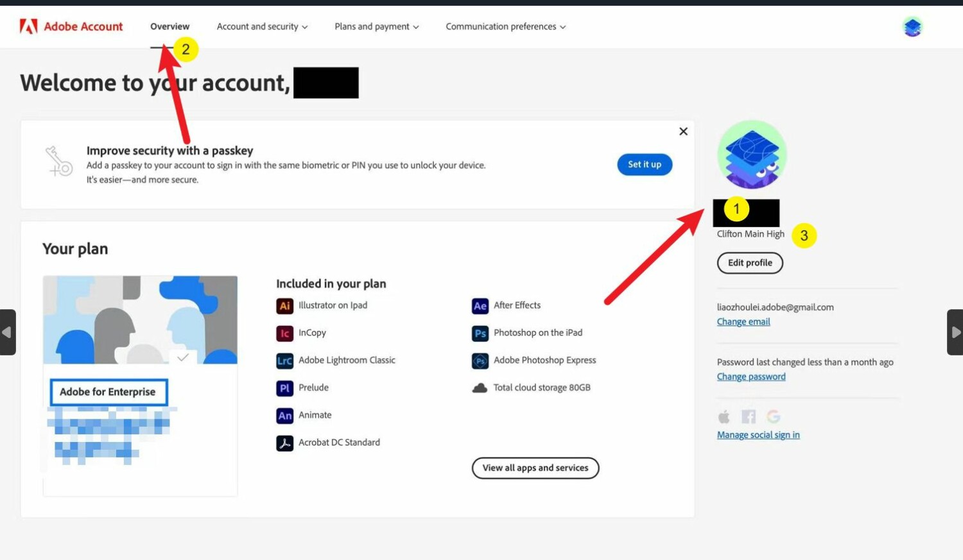Click the Illustrator on iPad icon
The image size is (963, 560).
[284, 306]
